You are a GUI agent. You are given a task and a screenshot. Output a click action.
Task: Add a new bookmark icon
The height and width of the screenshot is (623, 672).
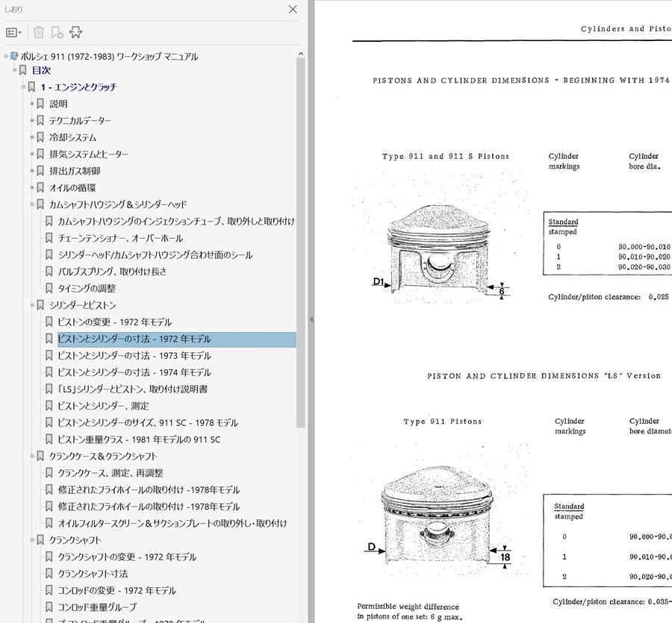(x=57, y=33)
